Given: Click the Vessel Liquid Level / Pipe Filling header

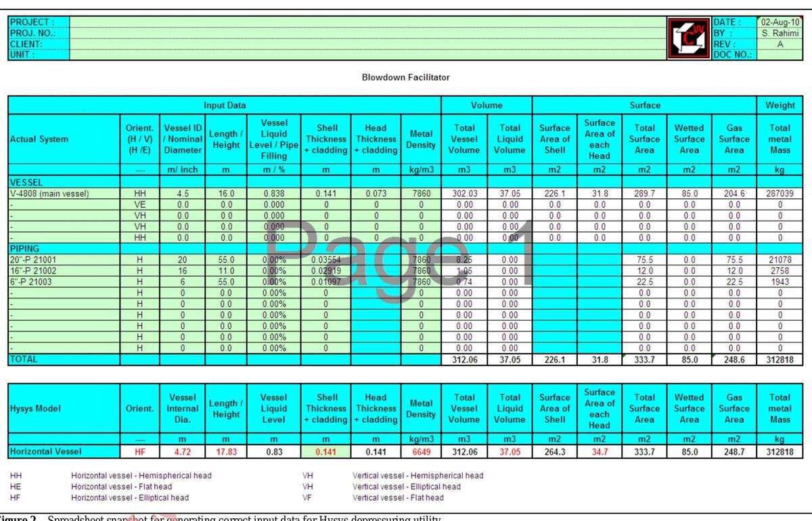Looking at the screenshot, I should tap(274, 139).
